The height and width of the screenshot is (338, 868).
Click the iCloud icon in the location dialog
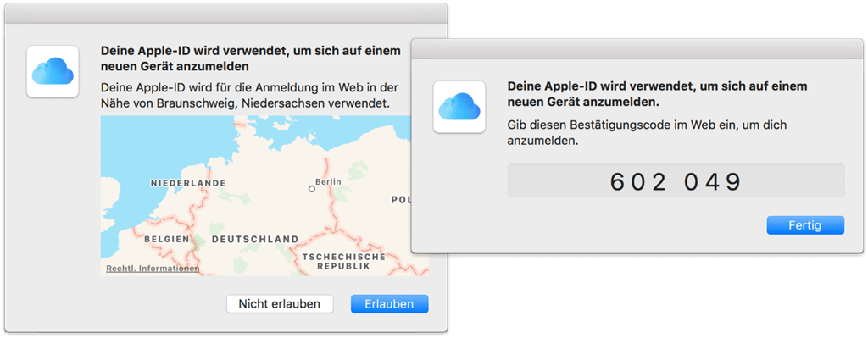53,72
